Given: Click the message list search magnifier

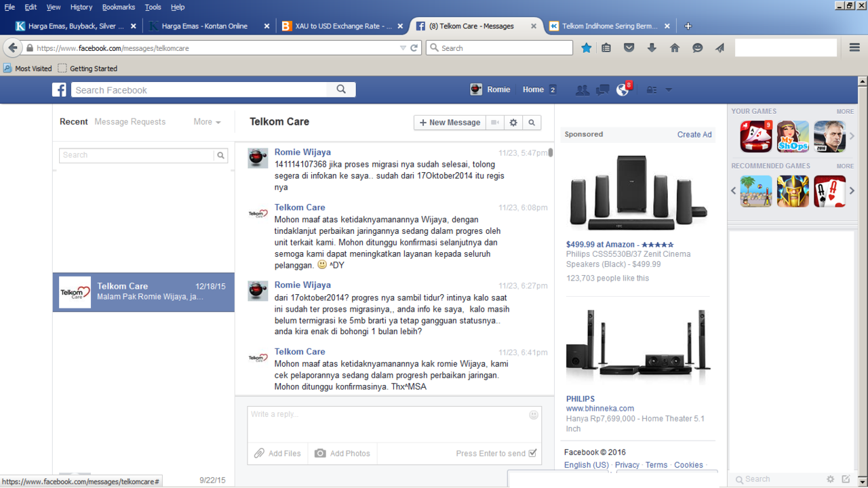Looking at the screenshot, I should click(221, 155).
